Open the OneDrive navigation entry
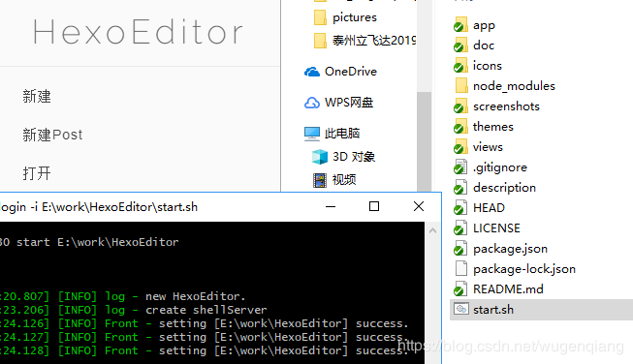Screen dimensions: 633x364 [x=351, y=72]
